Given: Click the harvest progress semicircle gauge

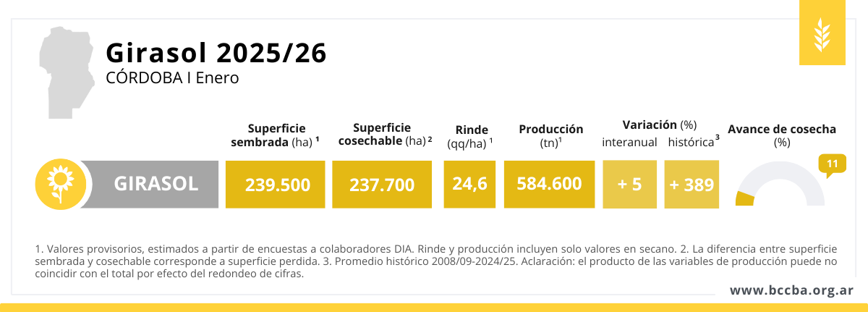Looking at the screenshot, I should [x=780, y=185].
